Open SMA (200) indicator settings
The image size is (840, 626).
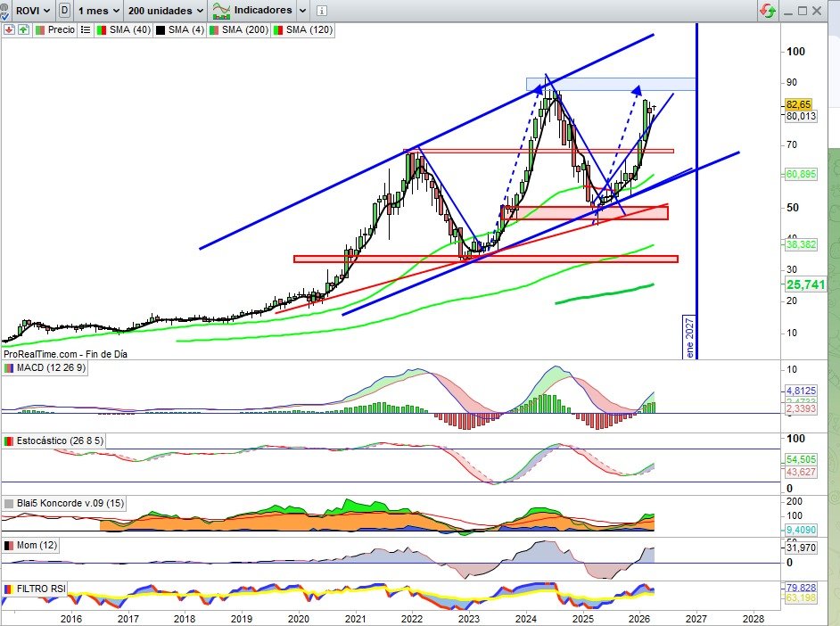[x=238, y=30]
